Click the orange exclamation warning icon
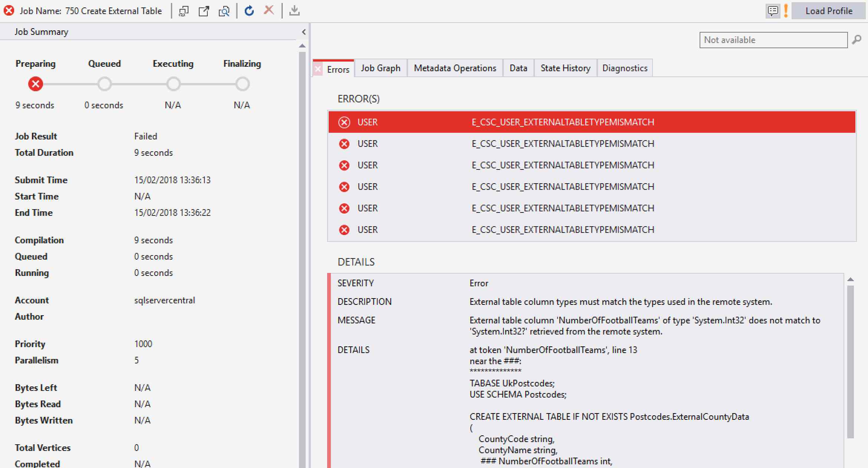The image size is (868, 468). pos(786,11)
